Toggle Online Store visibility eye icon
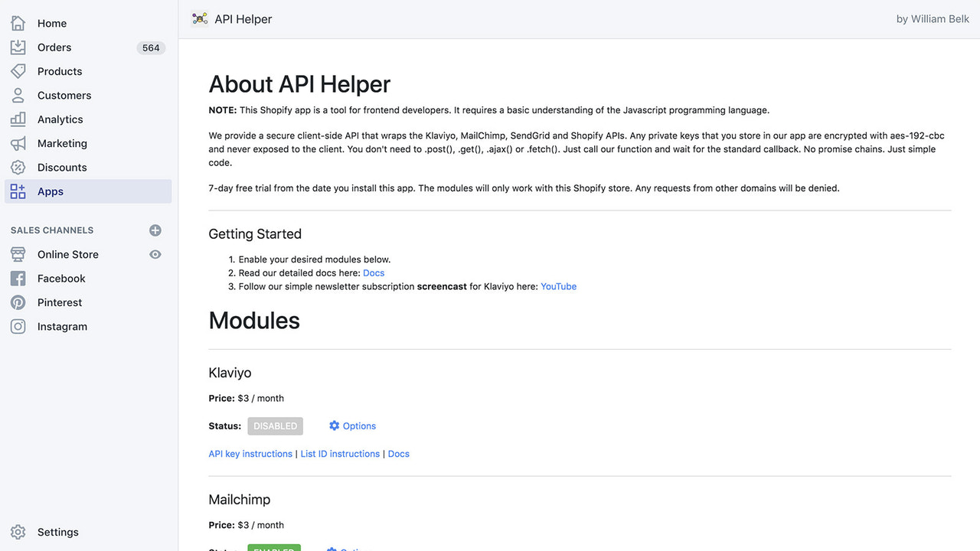The width and height of the screenshot is (980, 551). (x=155, y=254)
